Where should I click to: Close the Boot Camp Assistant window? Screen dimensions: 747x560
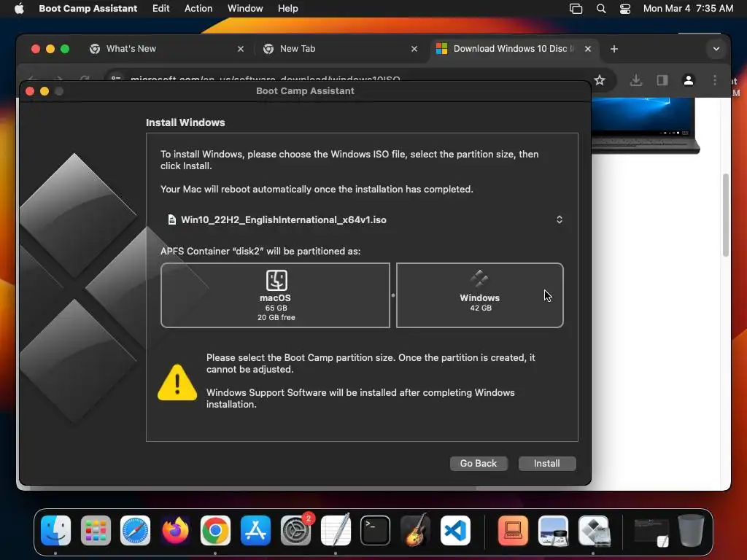pos(30,91)
